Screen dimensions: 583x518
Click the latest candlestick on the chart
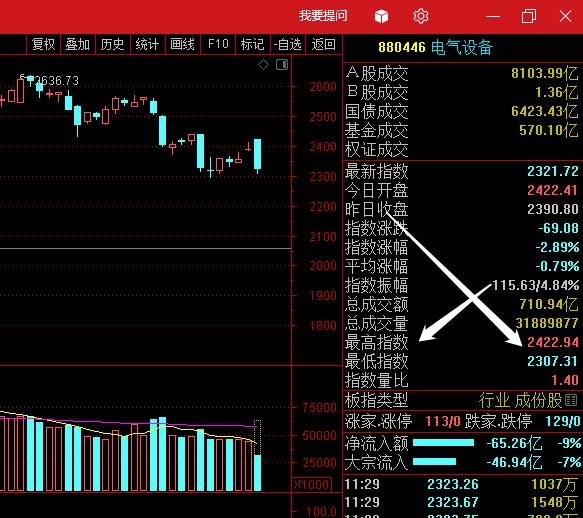tap(257, 154)
